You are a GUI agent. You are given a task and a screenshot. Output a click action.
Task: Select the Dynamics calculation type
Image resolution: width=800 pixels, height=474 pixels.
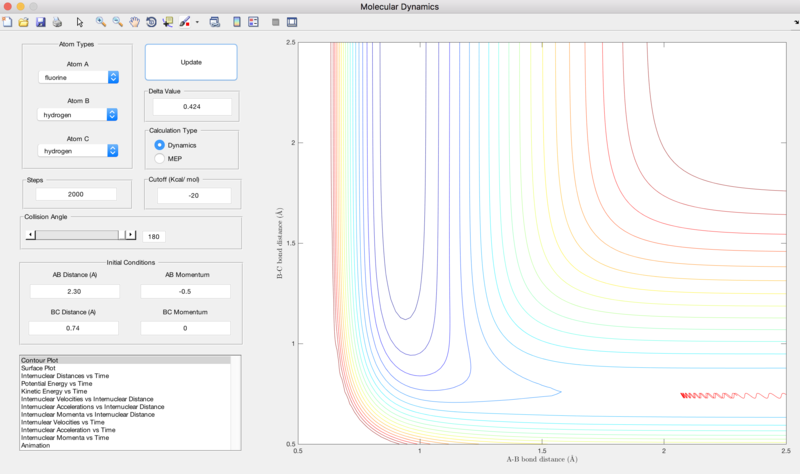pyautogui.click(x=160, y=145)
